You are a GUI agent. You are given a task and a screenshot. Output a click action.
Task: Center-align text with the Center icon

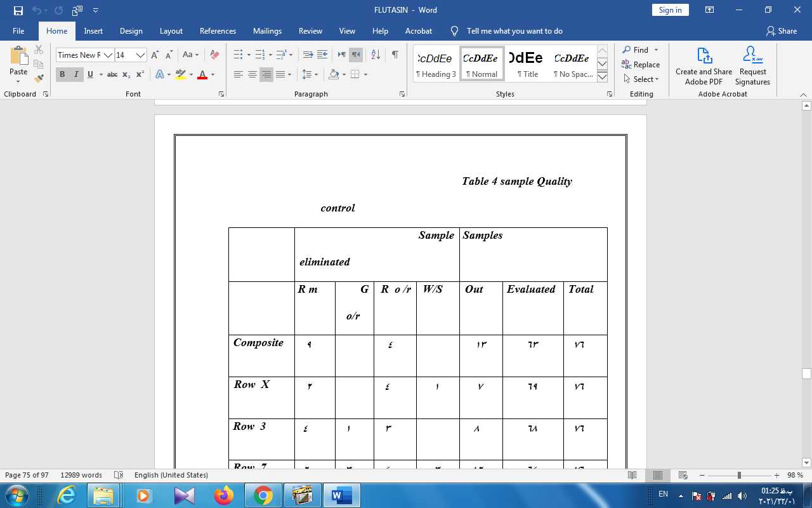pos(252,75)
